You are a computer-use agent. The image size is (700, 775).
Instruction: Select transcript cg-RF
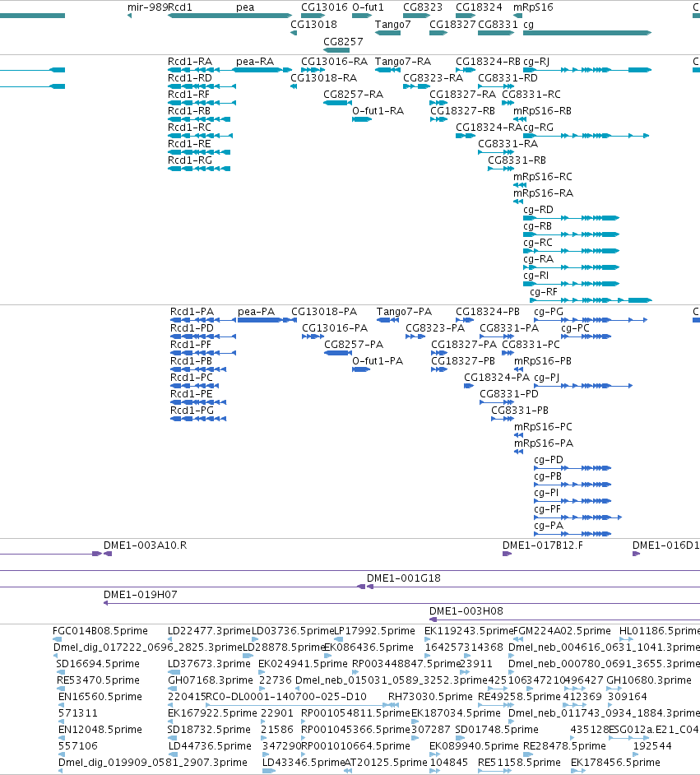[x=544, y=292]
